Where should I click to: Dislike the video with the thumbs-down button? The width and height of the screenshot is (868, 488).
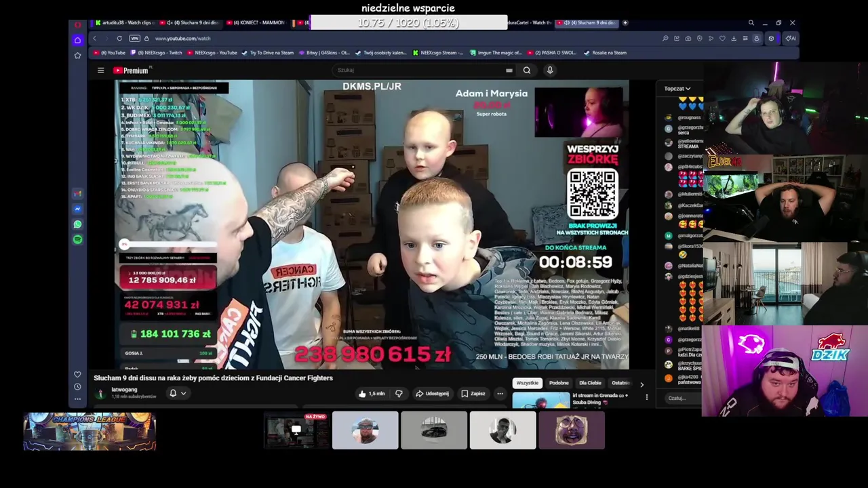click(x=399, y=394)
